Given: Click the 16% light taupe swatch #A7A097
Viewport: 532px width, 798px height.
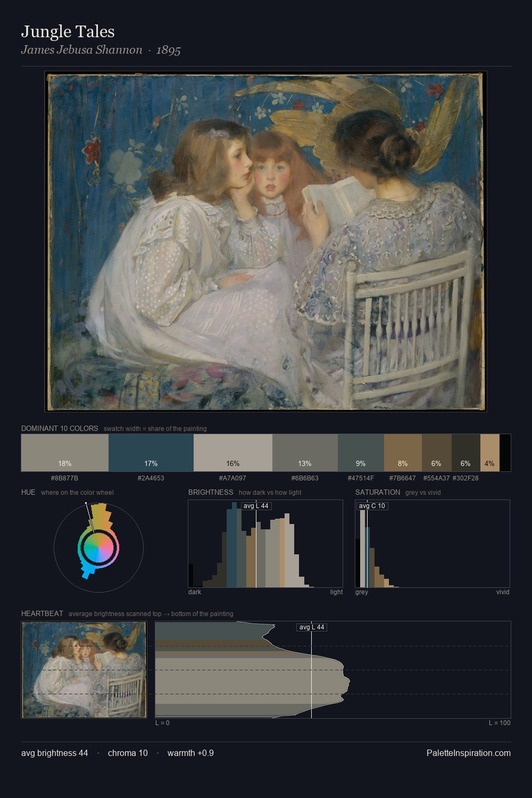Looking at the screenshot, I should 233,453.
